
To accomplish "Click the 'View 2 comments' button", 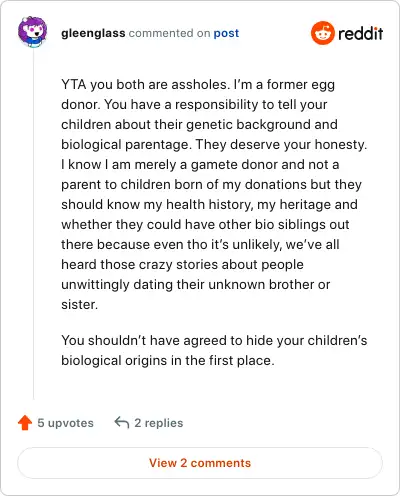I will [x=200, y=463].
